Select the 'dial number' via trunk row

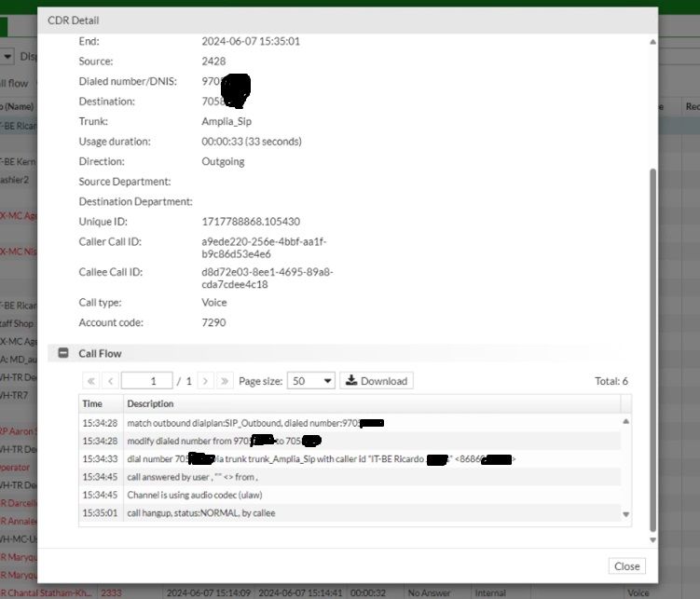point(350,459)
